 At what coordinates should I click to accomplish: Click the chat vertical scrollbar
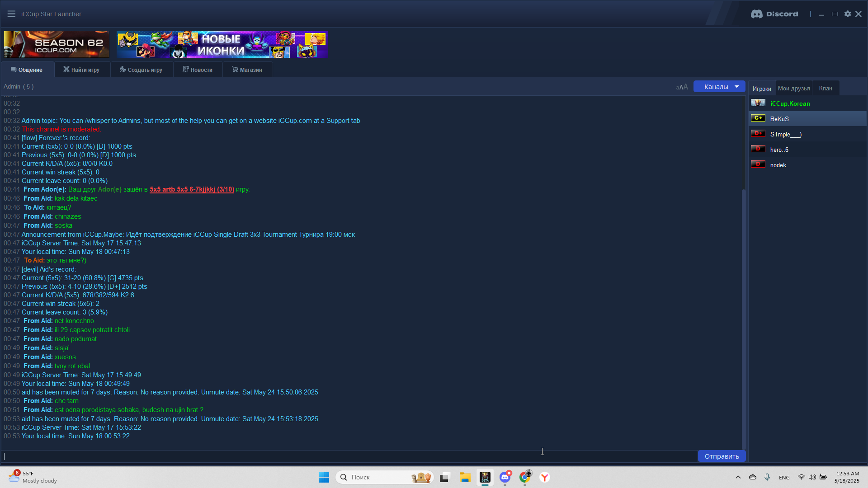(744, 319)
